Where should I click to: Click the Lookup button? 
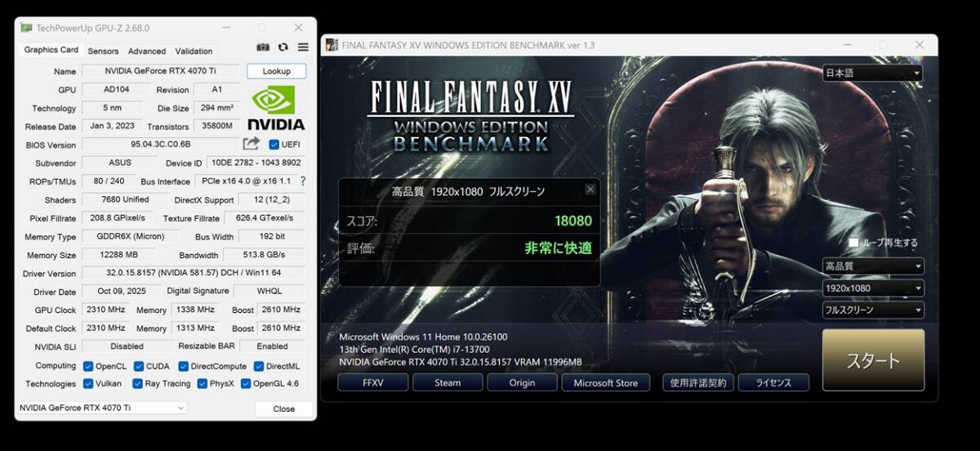(x=276, y=71)
